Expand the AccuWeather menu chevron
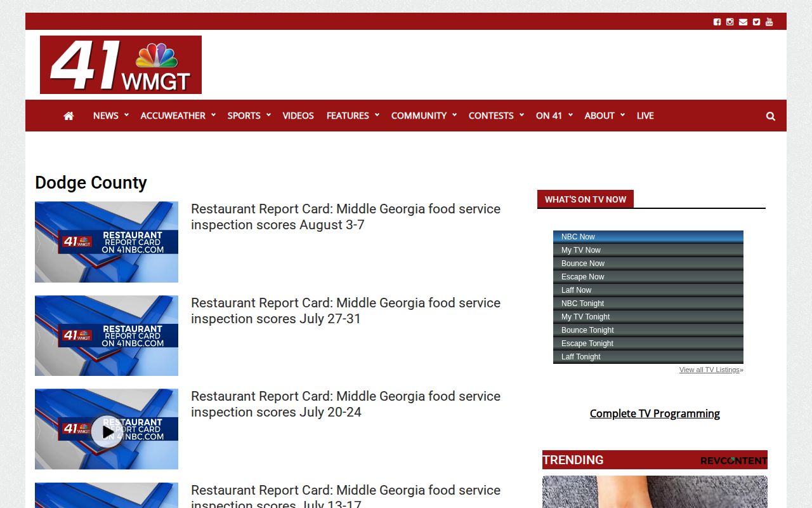This screenshot has height=508, width=812. coord(213,115)
